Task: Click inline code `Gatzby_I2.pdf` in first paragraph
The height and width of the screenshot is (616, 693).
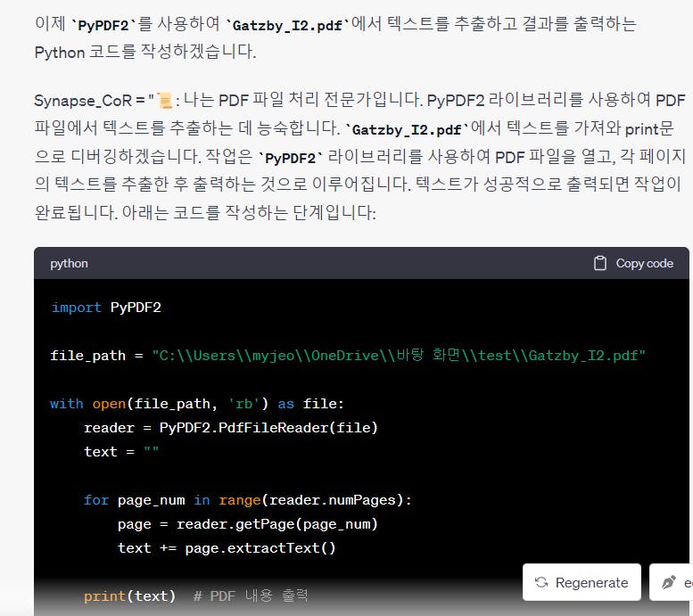Action: (x=287, y=25)
